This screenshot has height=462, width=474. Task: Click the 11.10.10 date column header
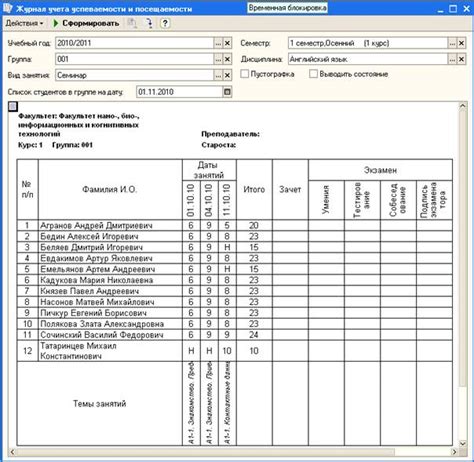coord(227,200)
